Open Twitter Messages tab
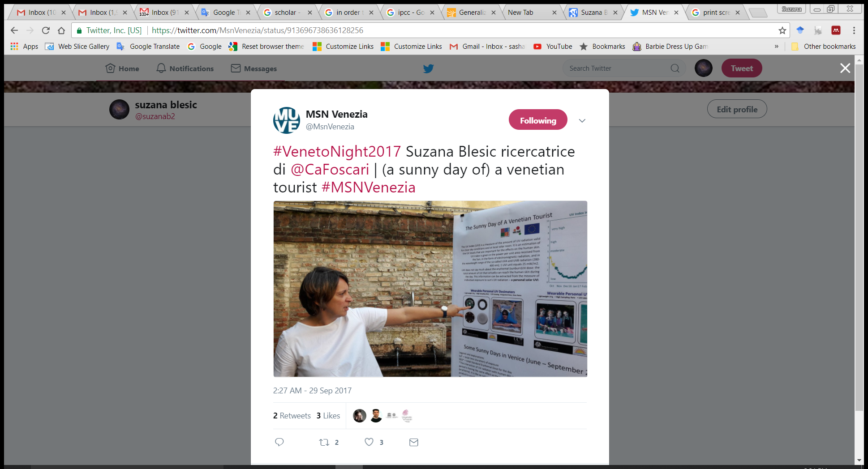868x469 pixels. pos(254,68)
